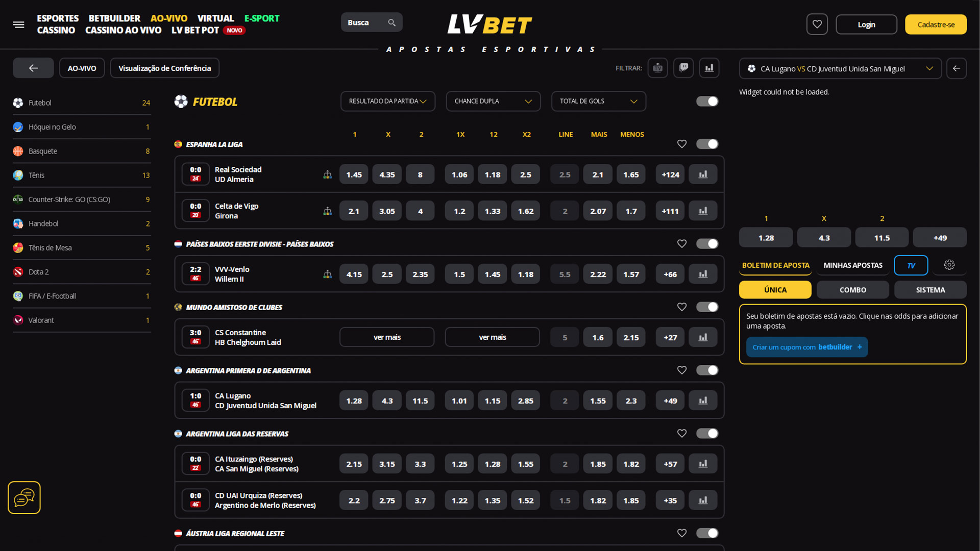980x551 pixels.
Task: Open live chat support icon
Action: [x=24, y=497]
